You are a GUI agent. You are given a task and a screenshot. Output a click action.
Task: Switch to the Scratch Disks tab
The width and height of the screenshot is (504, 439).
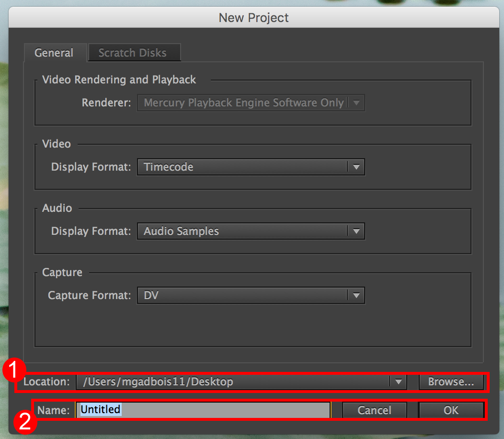(133, 53)
